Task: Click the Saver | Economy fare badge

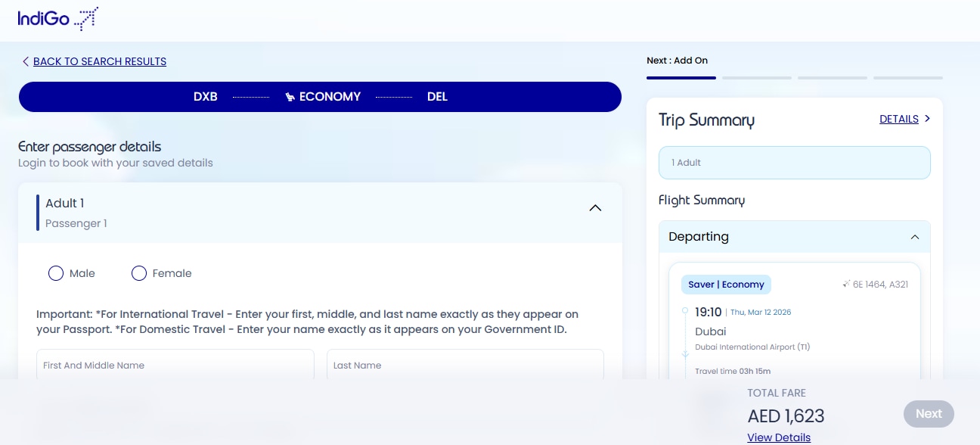Action: [x=726, y=285]
